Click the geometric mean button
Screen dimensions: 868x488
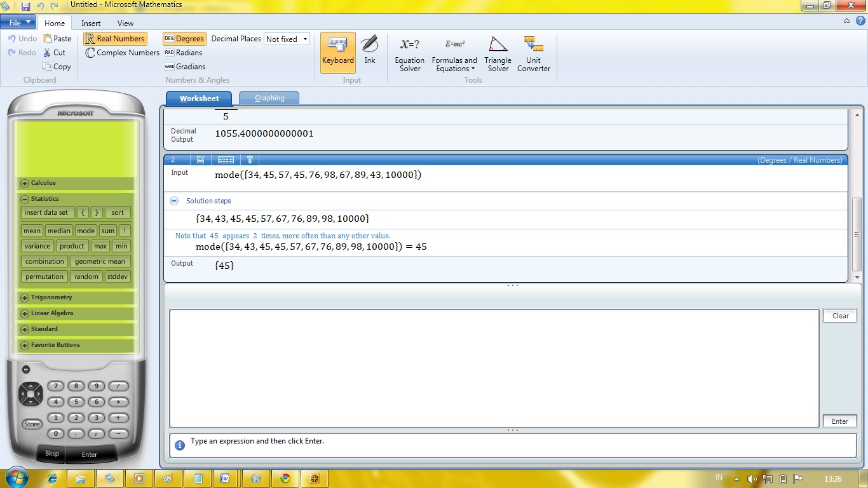point(100,261)
